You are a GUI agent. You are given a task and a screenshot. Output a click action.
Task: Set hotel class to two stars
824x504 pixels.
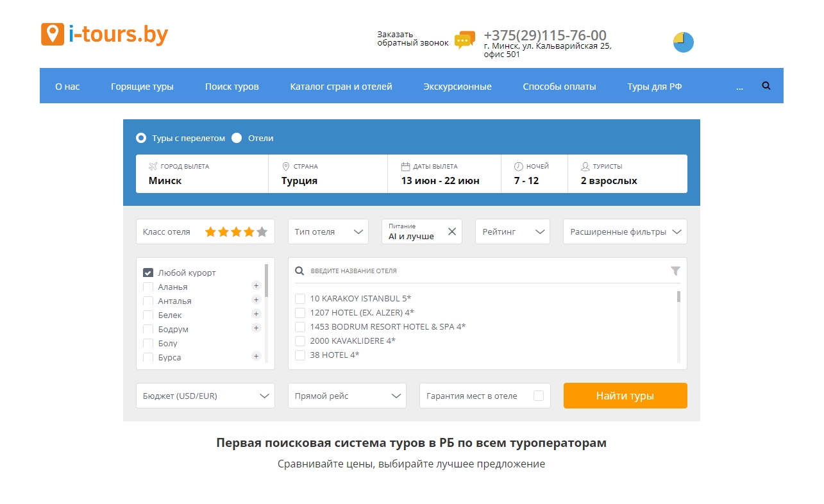[x=223, y=231]
